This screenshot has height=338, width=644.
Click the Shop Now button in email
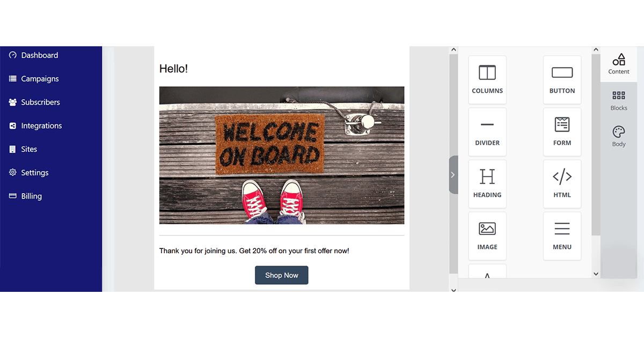tap(281, 275)
